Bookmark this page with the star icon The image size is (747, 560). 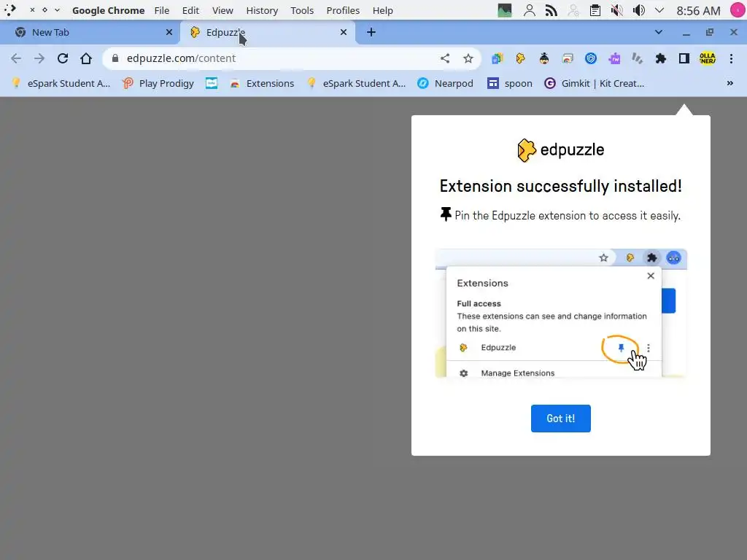pos(468,58)
